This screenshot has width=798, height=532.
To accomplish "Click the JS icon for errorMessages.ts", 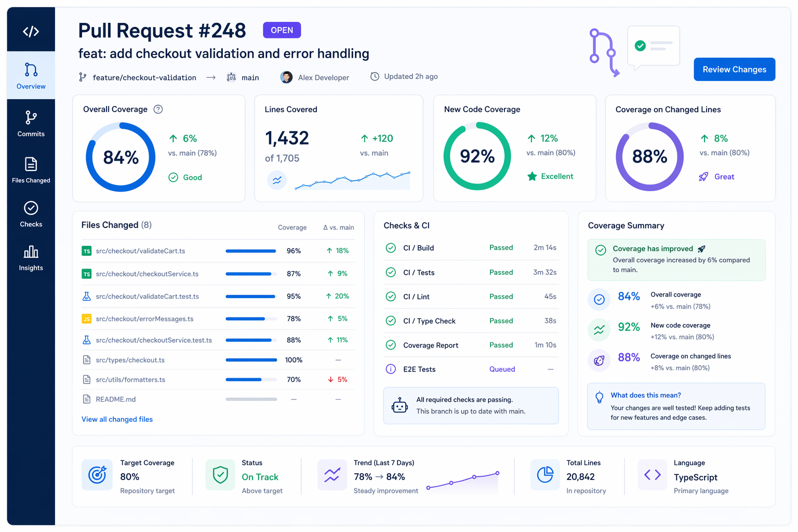I will tap(87, 319).
